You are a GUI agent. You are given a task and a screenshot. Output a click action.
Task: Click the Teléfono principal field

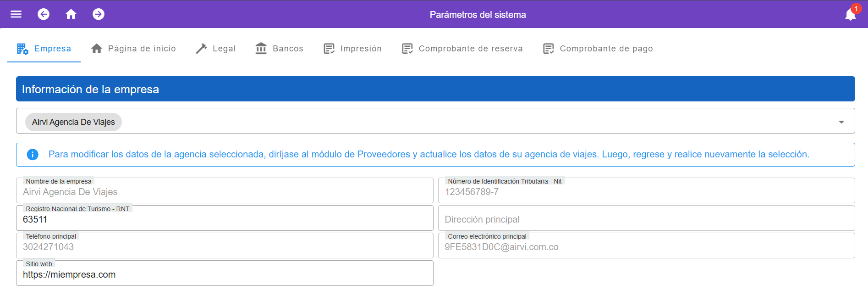[225, 247]
